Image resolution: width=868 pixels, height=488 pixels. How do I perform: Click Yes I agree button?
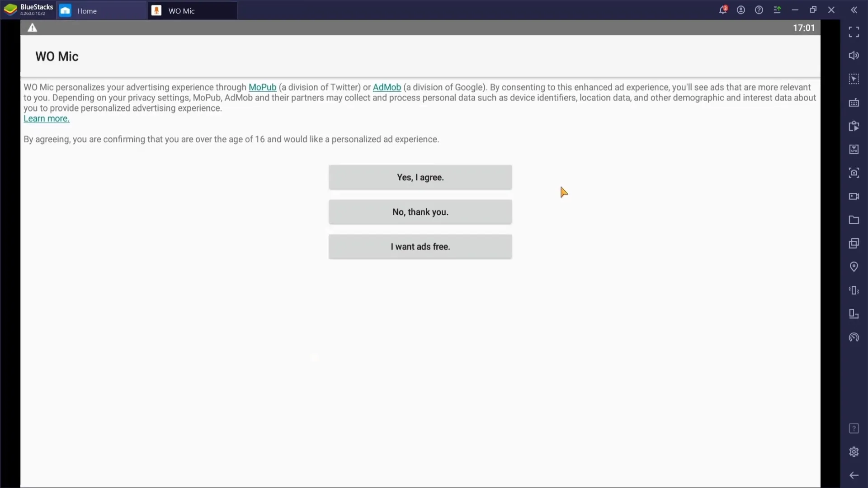point(421,178)
